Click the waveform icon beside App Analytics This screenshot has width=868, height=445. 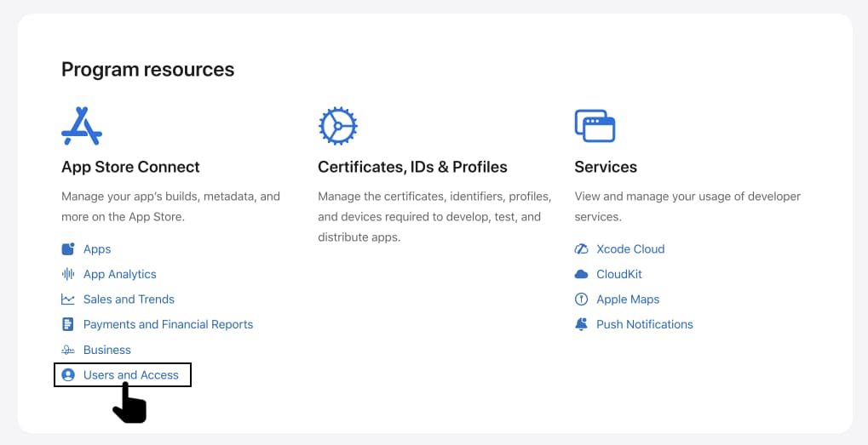click(68, 274)
